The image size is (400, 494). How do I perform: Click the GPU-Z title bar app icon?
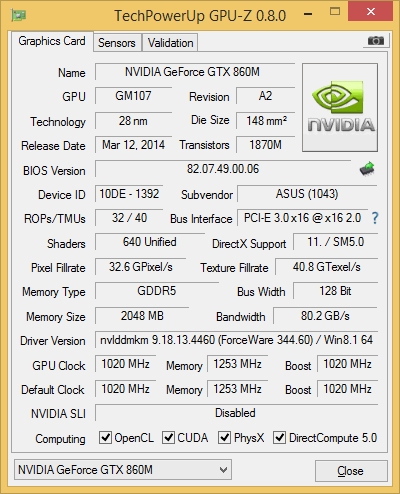tap(19, 15)
